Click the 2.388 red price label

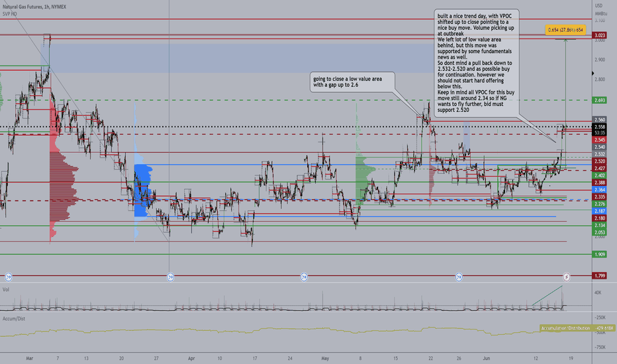point(600,182)
